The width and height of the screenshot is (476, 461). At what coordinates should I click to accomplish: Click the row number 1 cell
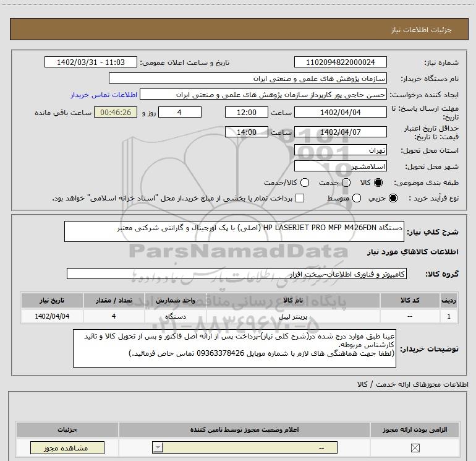click(x=449, y=316)
